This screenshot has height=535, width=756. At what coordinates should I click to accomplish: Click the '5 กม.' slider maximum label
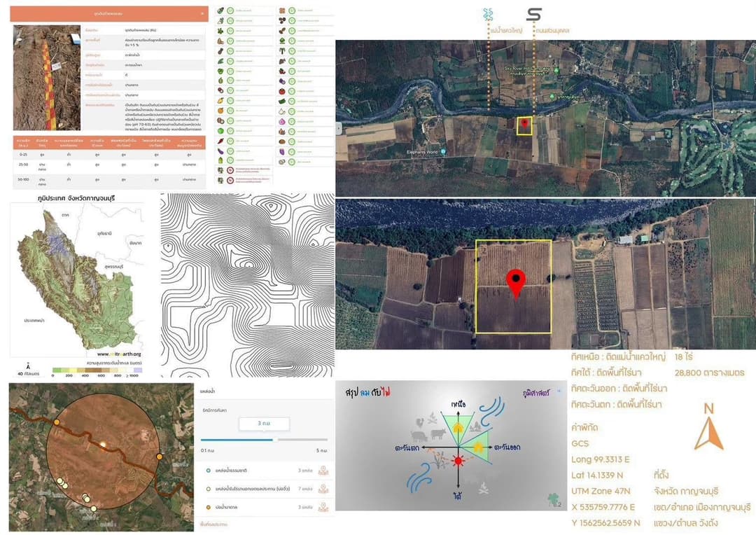[x=321, y=450]
